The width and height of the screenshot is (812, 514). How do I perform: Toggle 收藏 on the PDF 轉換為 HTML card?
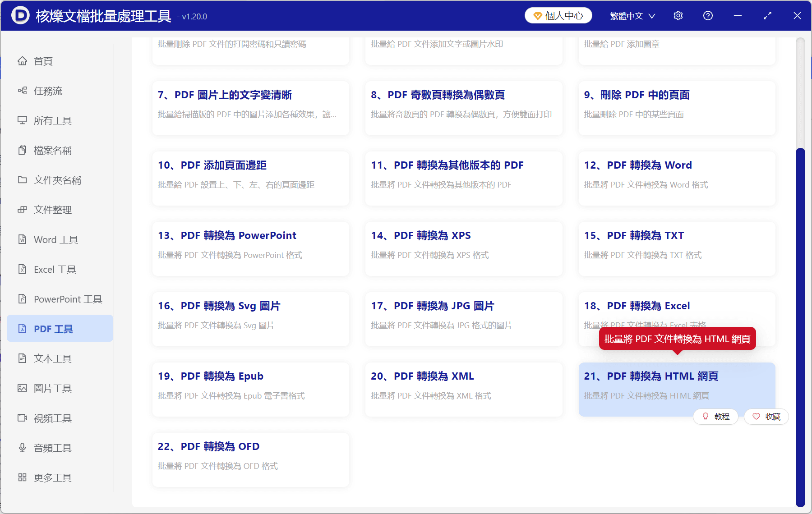[x=766, y=417]
